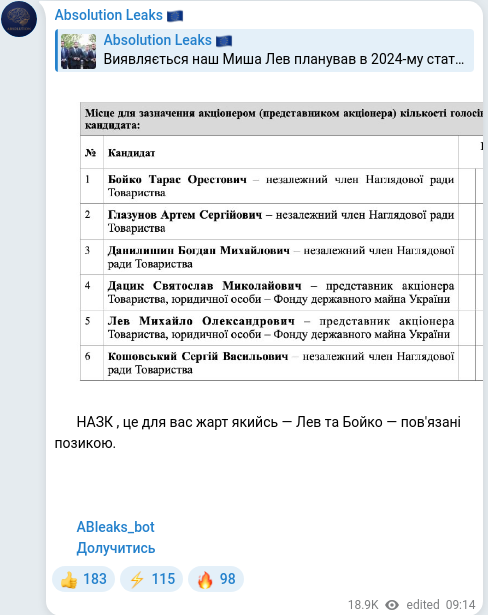488x615 pixels.
Task: Add lightning reaction with 115 count
Action: (x=151, y=579)
